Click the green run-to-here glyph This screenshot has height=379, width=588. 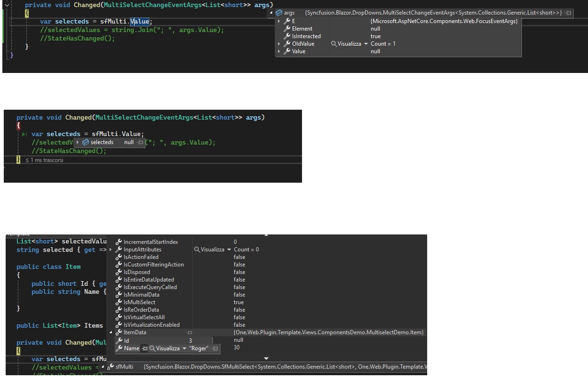pyautogui.click(x=24, y=134)
